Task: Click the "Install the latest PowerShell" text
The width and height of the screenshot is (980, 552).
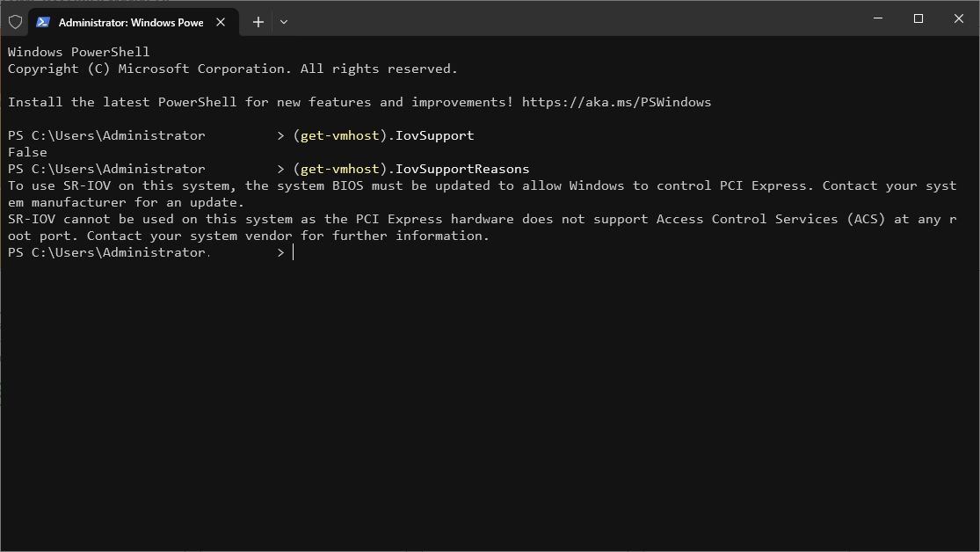Action: (123, 102)
